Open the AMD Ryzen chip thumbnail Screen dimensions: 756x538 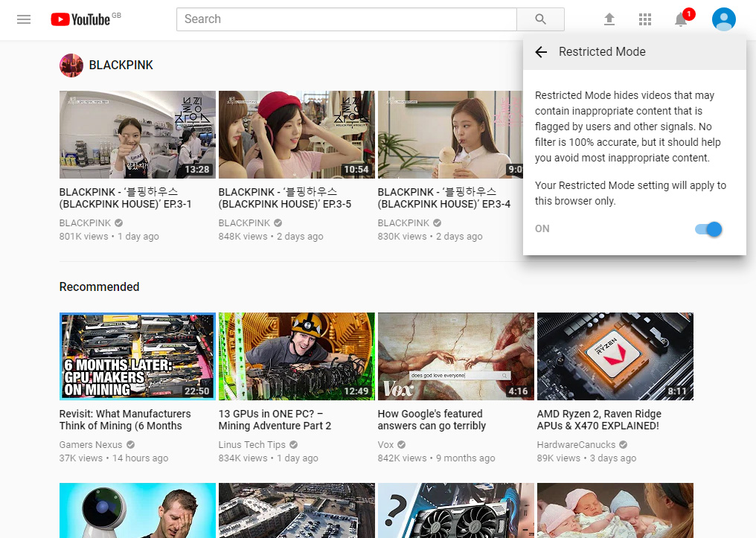615,356
